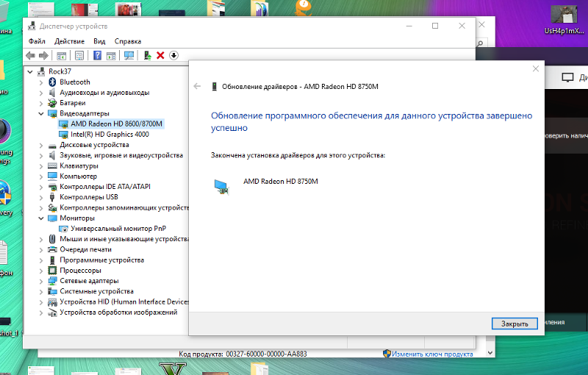Click the Show/Hide console tree toolbar icon
Screen dimensions: 588x375
[61, 56]
